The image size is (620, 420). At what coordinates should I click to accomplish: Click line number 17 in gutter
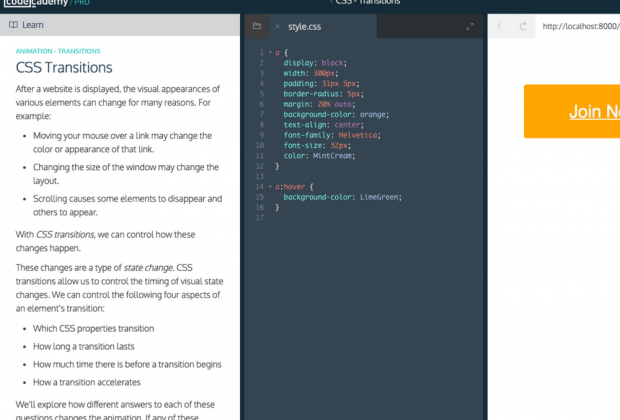click(260, 218)
